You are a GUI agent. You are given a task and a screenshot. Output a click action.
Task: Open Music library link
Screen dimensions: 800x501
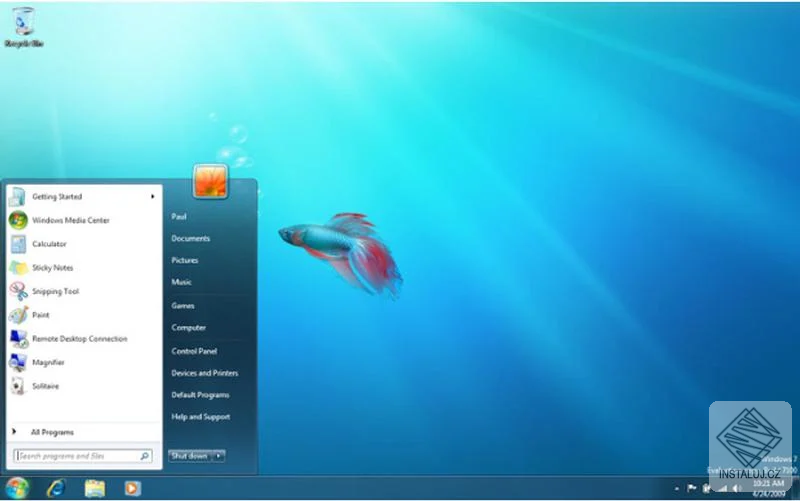click(x=181, y=282)
